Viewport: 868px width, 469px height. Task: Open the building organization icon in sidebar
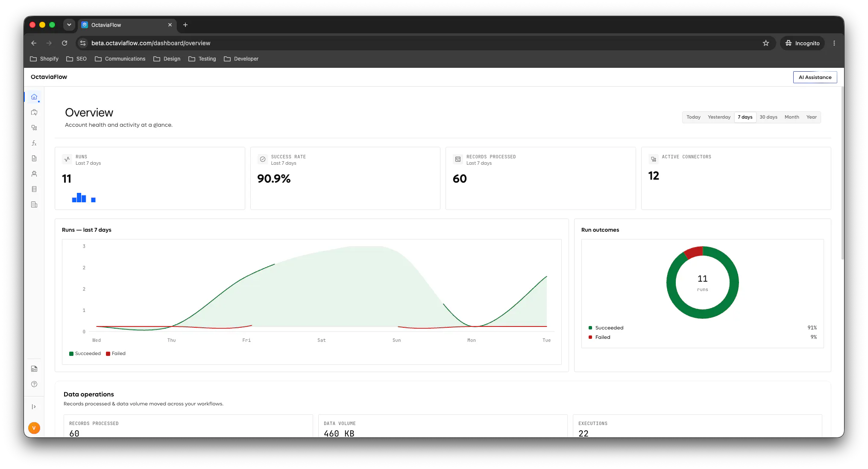click(x=34, y=204)
